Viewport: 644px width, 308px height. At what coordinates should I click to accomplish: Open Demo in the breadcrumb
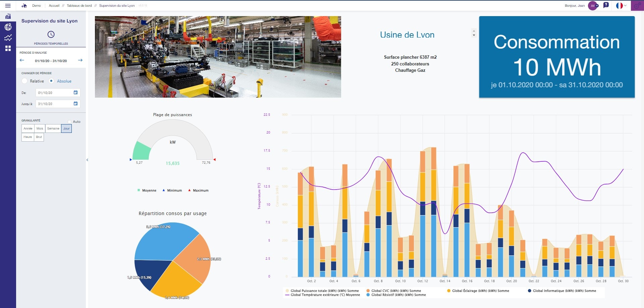point(37,6)
